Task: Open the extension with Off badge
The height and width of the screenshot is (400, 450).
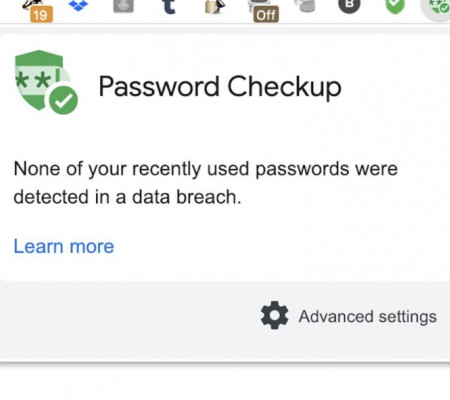Action: [263, 10]
